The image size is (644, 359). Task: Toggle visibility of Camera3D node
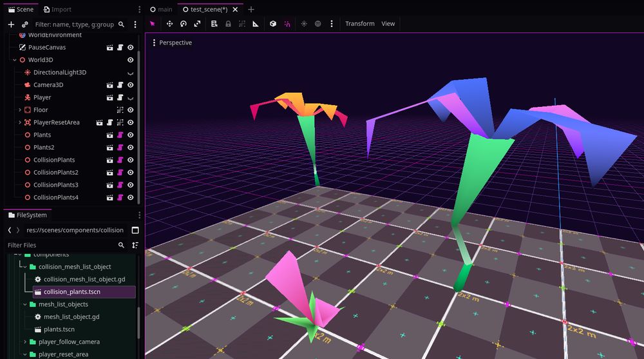(x=131, y=85)
